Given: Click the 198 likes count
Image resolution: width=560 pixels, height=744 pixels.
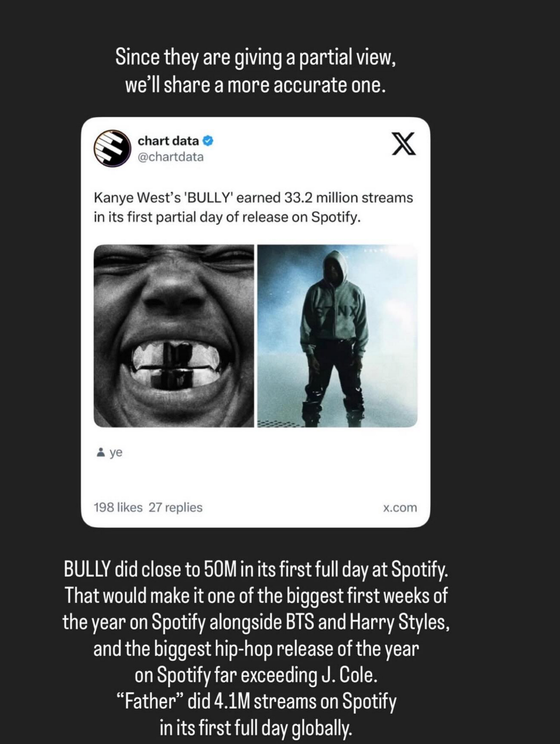Looking at the screenshot, I should point(118,507).
